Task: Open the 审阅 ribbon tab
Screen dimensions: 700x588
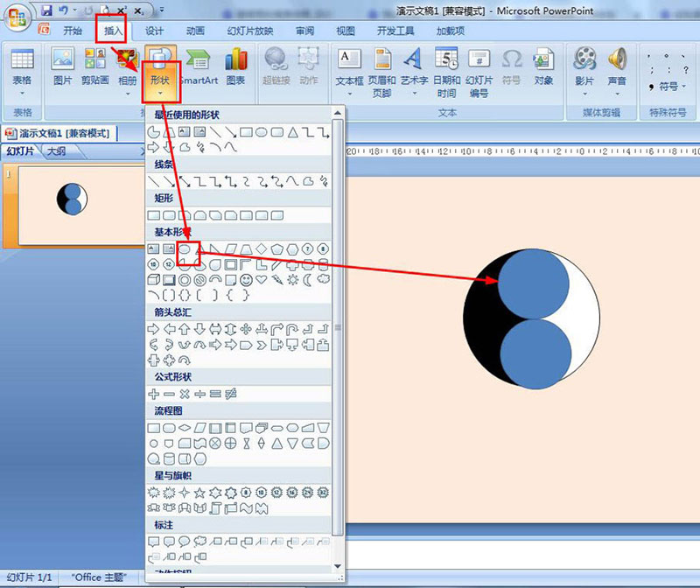Action: pyautogui.click(x=304, y=31)
